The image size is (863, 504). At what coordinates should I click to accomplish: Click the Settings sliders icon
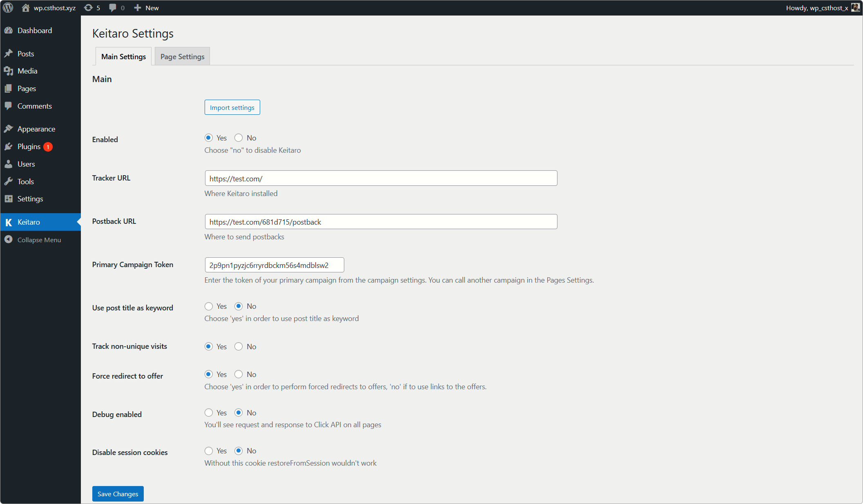(9, 199)
